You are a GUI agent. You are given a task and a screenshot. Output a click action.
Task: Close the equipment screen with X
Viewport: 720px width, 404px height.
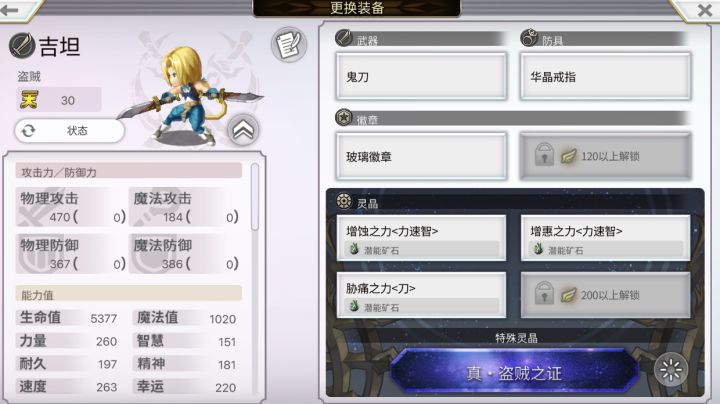pos(704,10)
